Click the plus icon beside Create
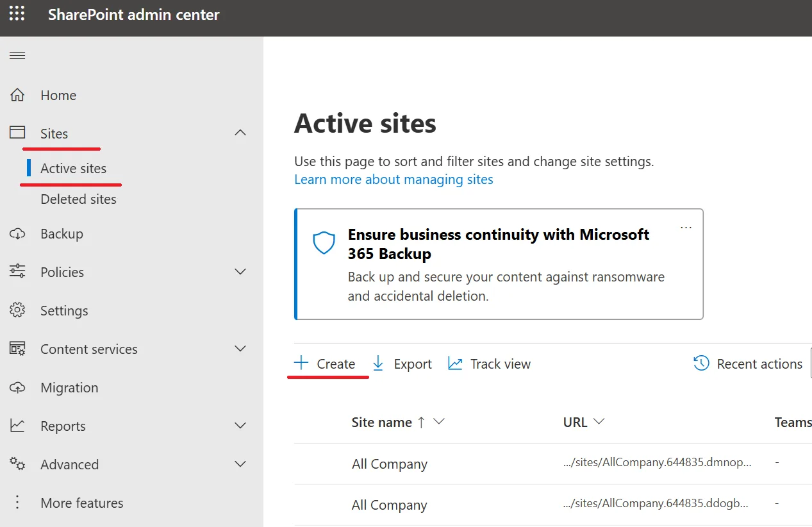 pyautogui.click(x=301, y=364)
